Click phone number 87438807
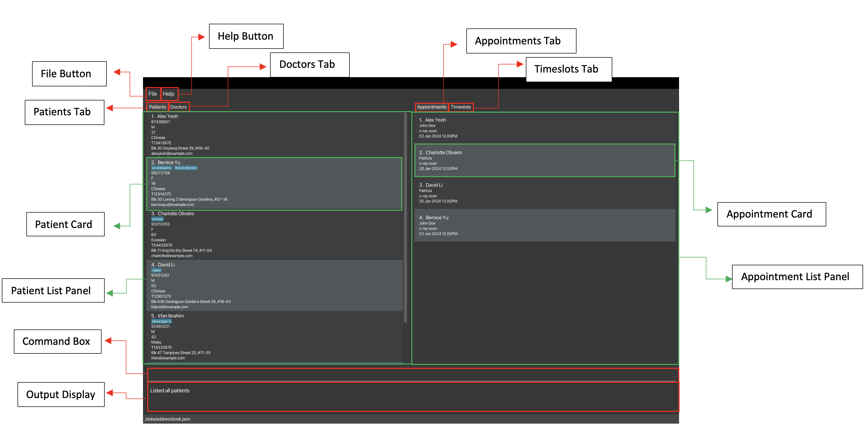Screen dimensions: 868x445 coord(161,122)
